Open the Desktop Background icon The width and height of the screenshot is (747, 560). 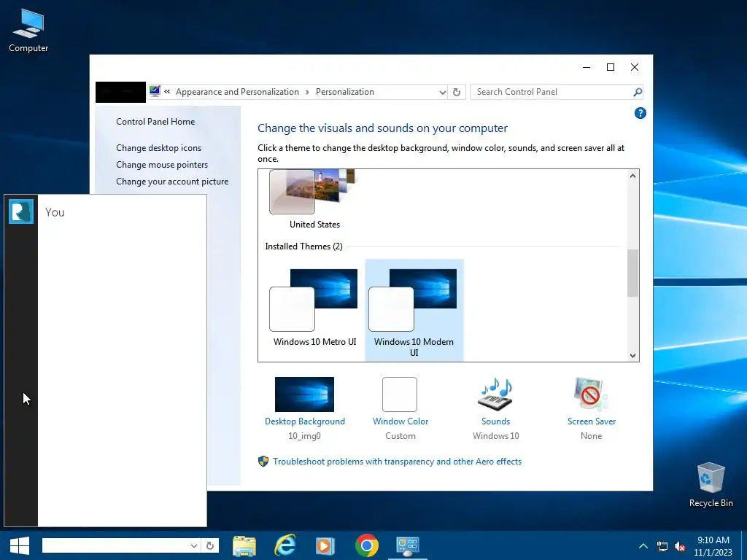tap(304, 394)
